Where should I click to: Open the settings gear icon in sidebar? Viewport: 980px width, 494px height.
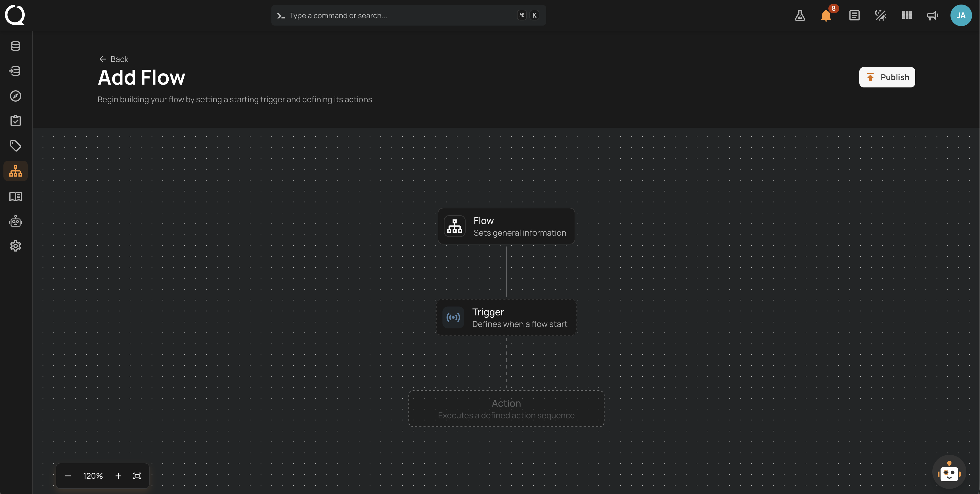16,246
